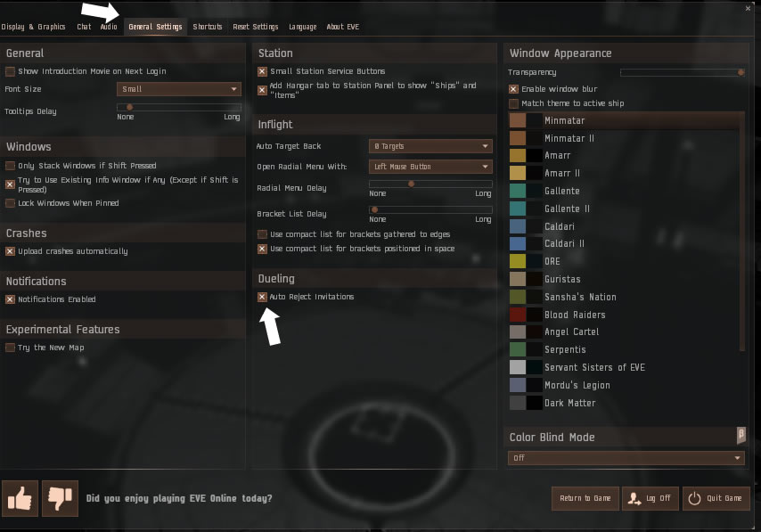
Task: Toggle Match theme to active ship
Action: tap(513, 103)
